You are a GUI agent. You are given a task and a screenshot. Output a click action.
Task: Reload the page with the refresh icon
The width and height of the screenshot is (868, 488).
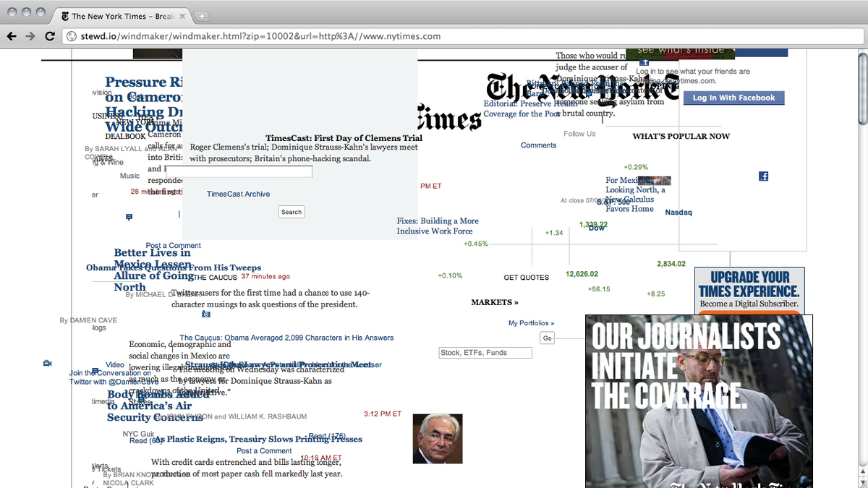(50, 36)
